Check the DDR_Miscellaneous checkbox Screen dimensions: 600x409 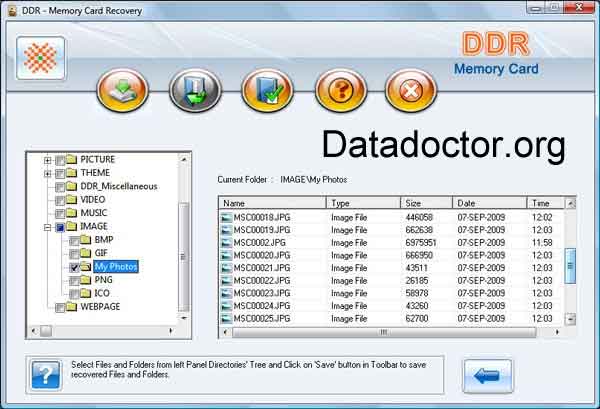point(60,187)
